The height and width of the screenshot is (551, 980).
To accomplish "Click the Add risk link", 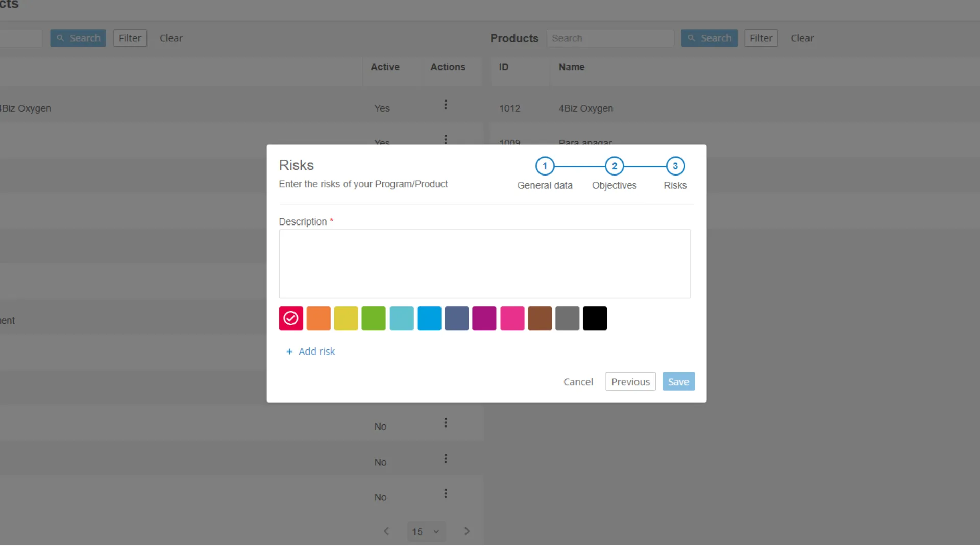I will 311,352.
